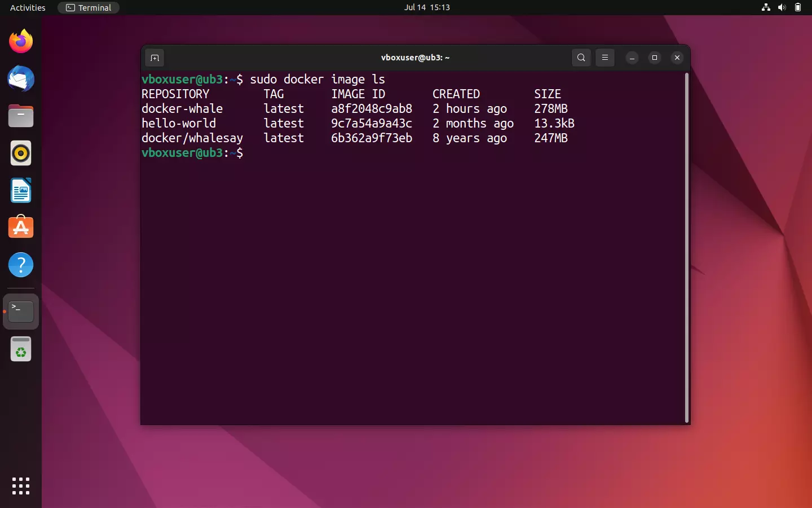
Task: Show all applications with the grid icon
Action: click(20, 486)
